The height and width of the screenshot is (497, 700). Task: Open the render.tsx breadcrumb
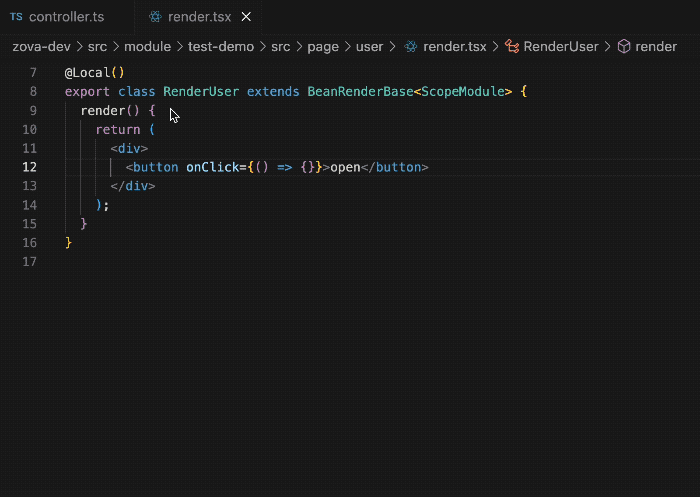tap(454, 46)
